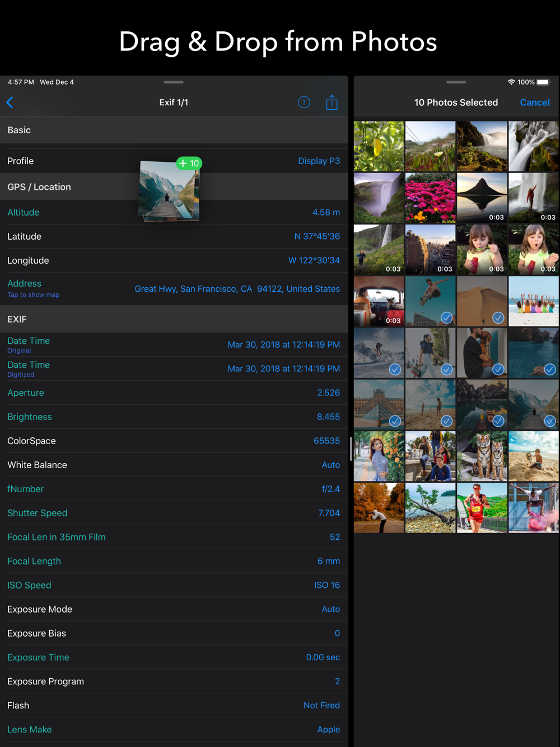
Task: Tap the Exposure Mode row
Action: 174,609
